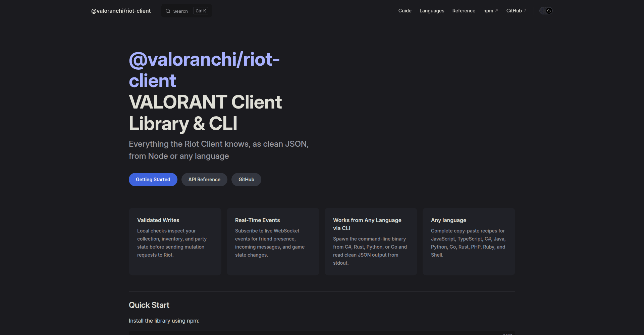Screen dimensions: 644x335
Task: Open the Guide nav item
Action: point(405,11)
